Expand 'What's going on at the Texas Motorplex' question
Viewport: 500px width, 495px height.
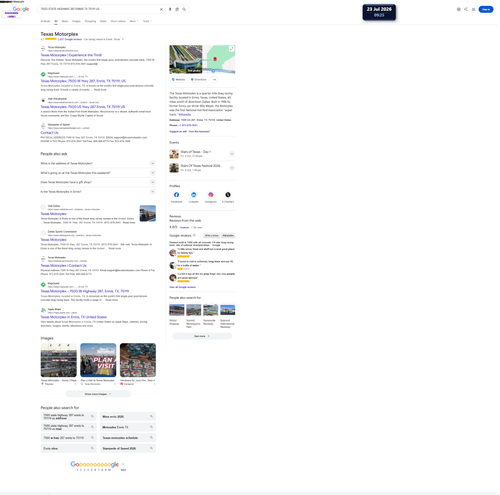(x=152, y=173)
